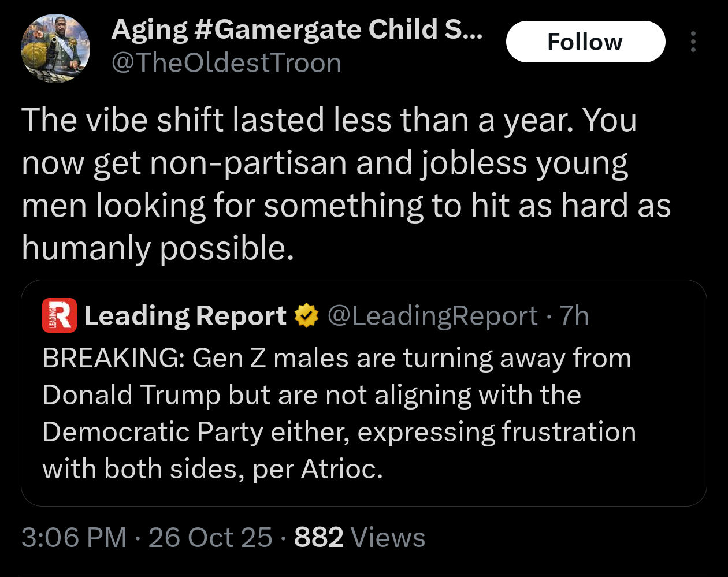Click 'humanly possible' line in the tweet
The height and width of the screenshot is (577, 728).
pyautogui.click(x=157, y=248)
